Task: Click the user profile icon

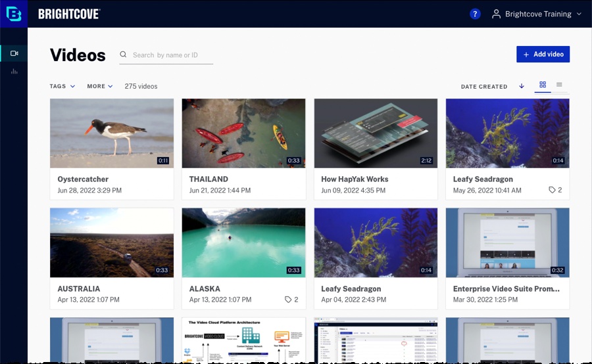Action: point(496,14)
